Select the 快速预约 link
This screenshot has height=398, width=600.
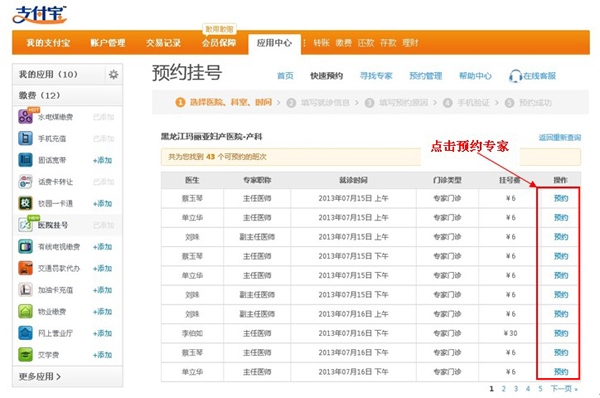tap(326, 76)
